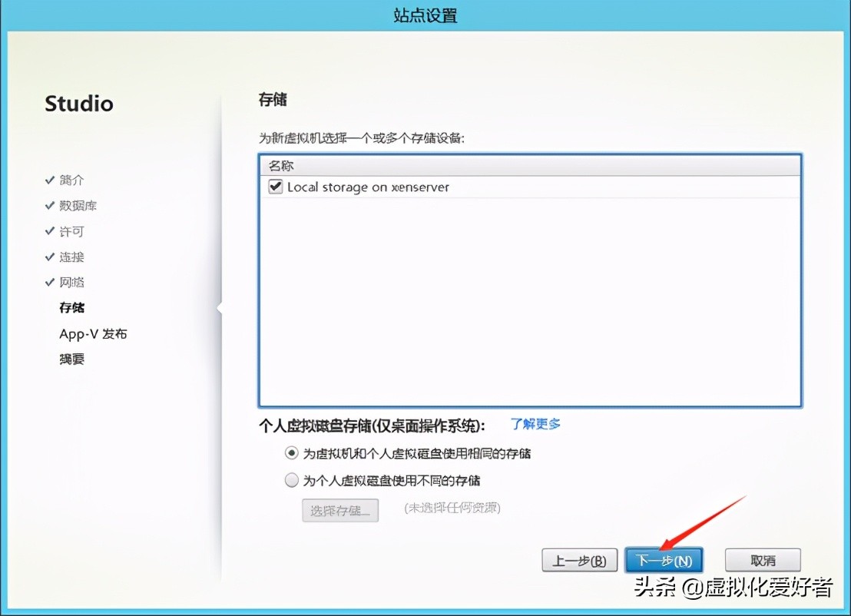851x616 pixels.
Task: Select the App-V 发布 step
Action: pyautogui.click(x=93, y=334)
